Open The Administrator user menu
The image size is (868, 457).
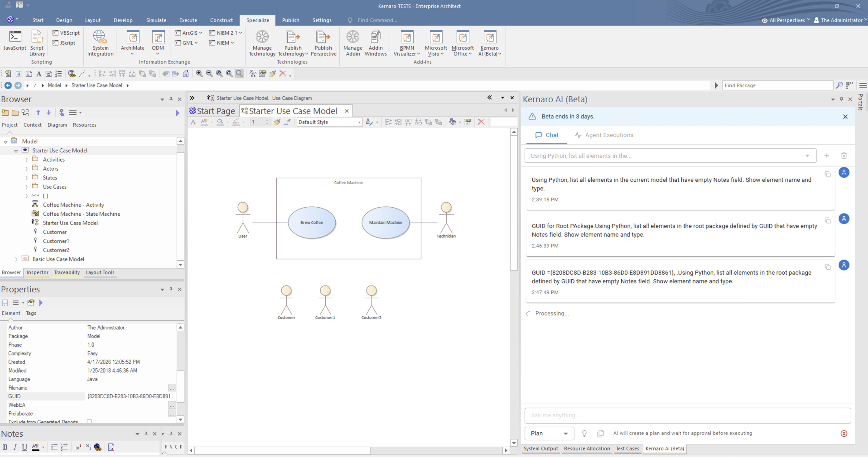[840, 20]
